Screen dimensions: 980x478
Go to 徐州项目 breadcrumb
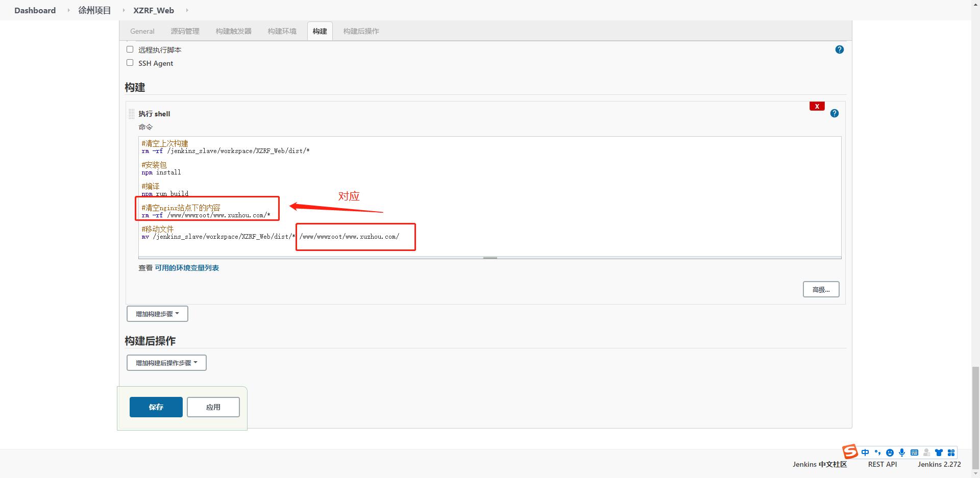94,10
